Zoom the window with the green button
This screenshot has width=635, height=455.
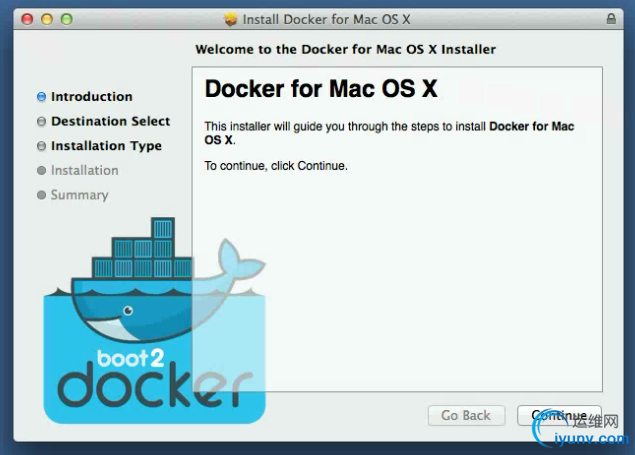(x=67, y=19)
